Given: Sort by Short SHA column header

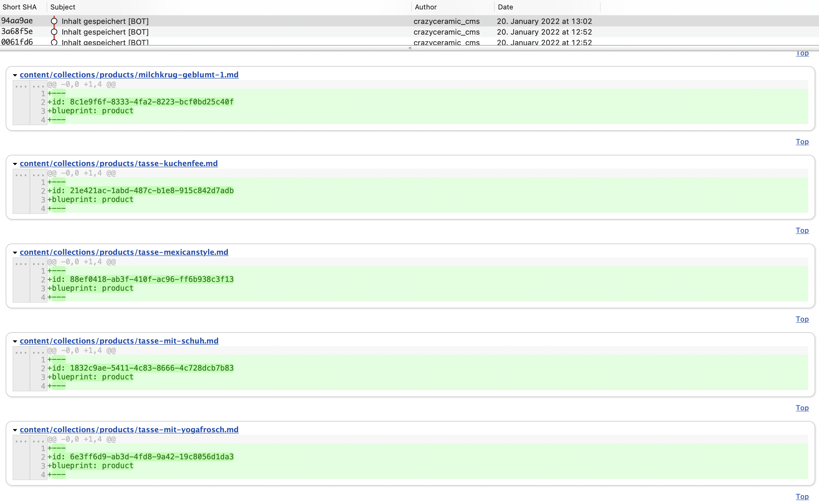Looking at the screenshot, I should point(20,7).
